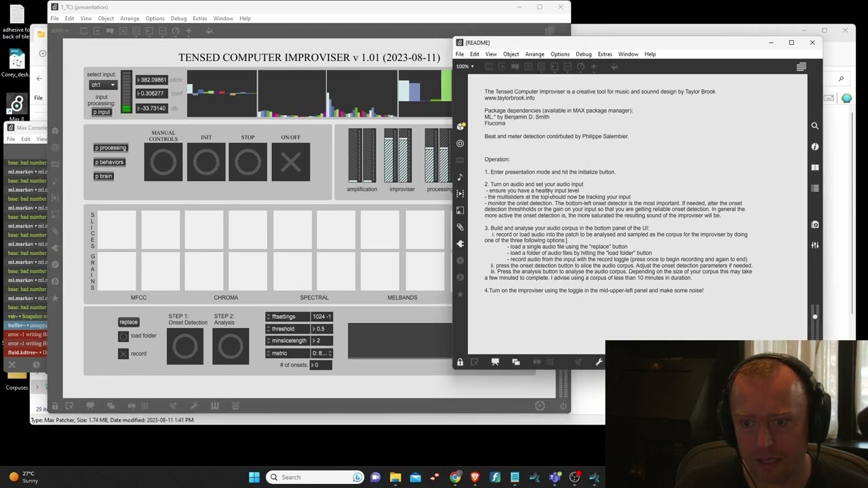Click the clock icon in 1_TCI top toolbar
Viewport: 868px width, 488px height.
coord(176,31)
